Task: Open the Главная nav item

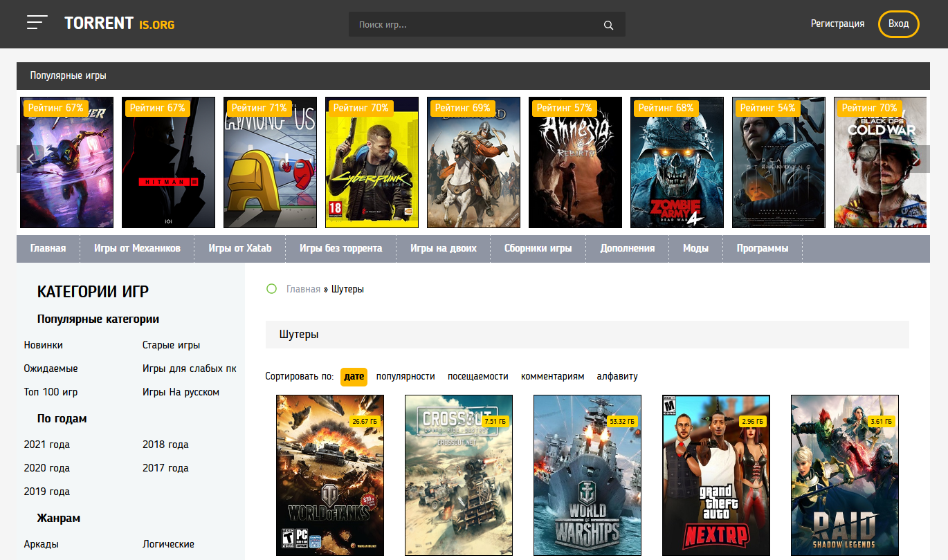Action: point(48,248)
